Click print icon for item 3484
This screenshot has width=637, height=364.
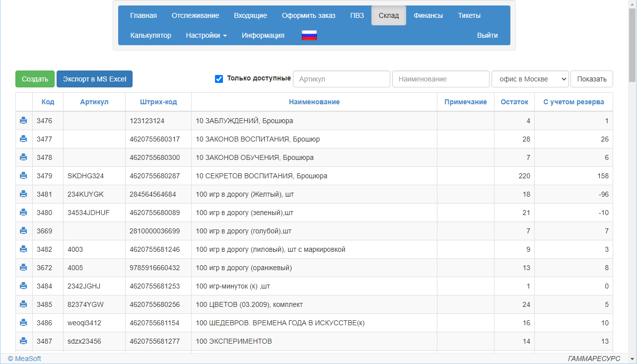click(x=23, y=286)
